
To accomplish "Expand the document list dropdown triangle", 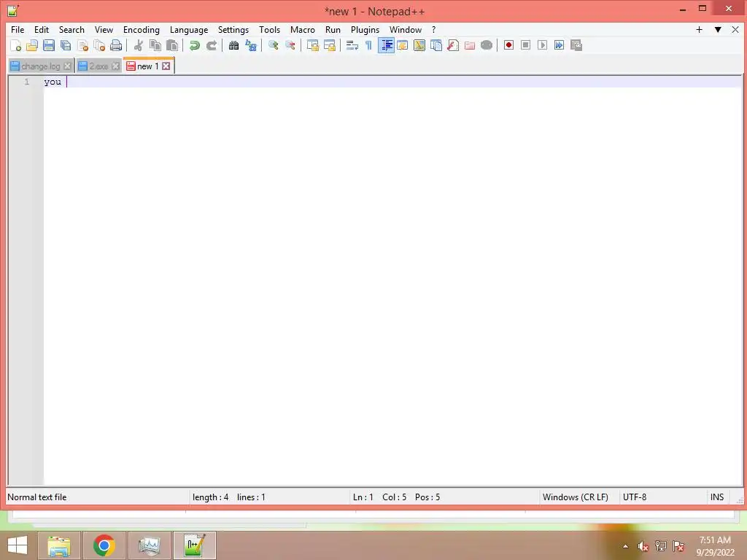I will tap(718, 29).
